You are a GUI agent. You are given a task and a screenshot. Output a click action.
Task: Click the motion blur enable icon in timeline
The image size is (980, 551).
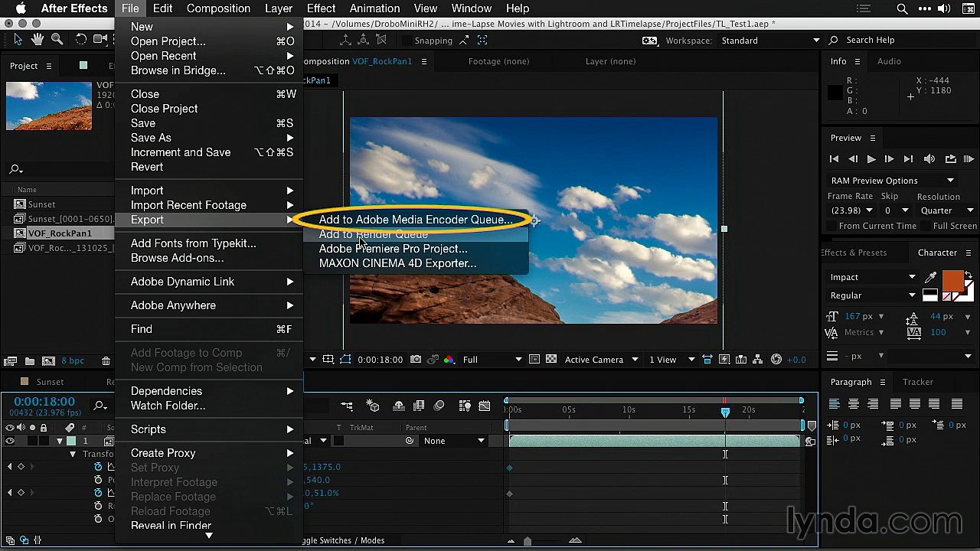[x=439, y=406]
